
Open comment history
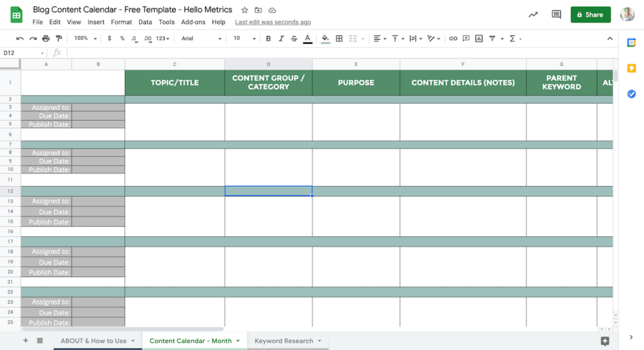coord(556,15)
